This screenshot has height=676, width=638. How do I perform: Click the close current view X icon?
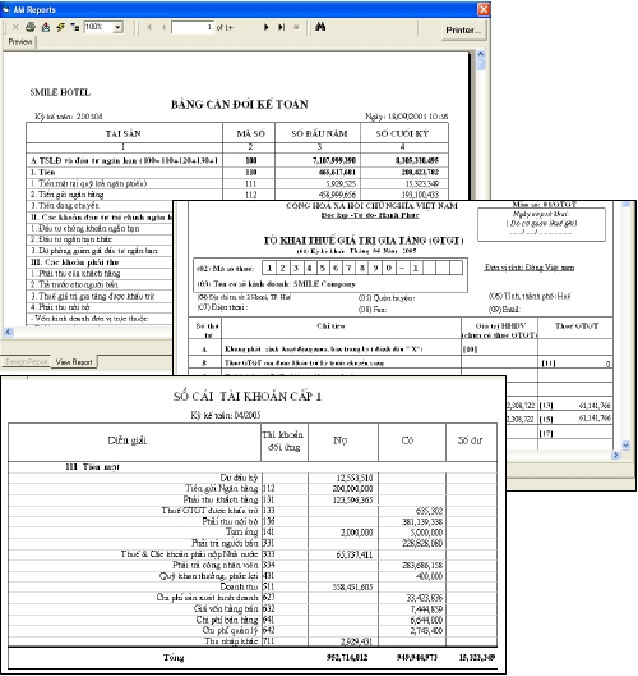(16, 27)
